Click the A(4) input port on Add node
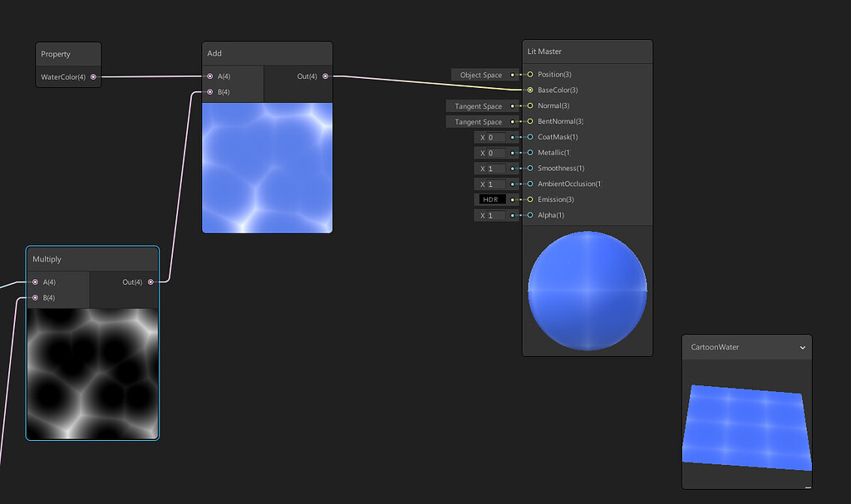 tap(209, 76)
